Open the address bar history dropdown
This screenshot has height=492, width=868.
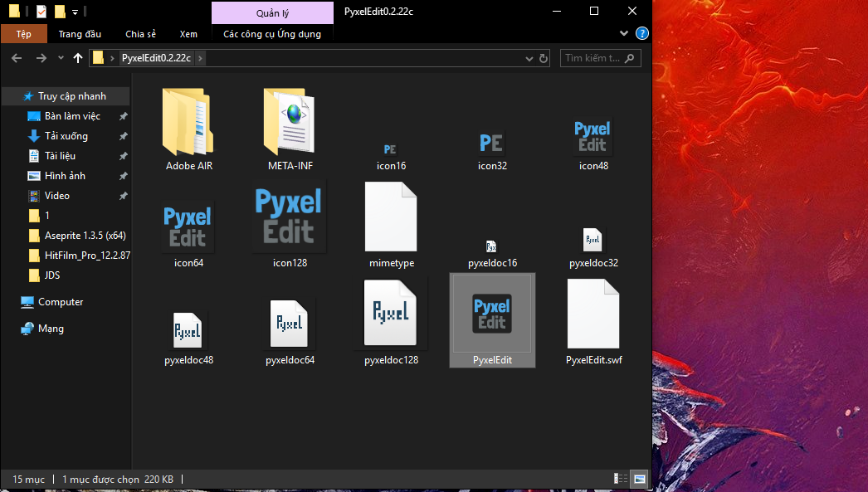[530, 59]
